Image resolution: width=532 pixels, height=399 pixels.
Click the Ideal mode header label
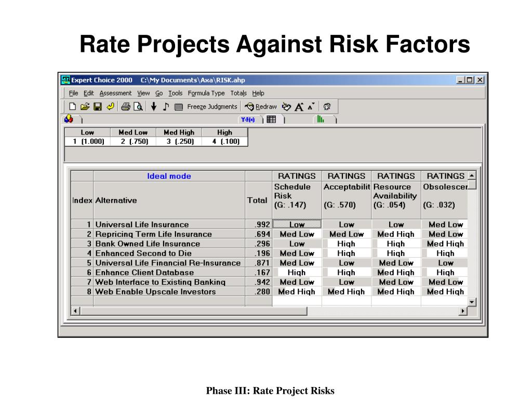(169, 176)
